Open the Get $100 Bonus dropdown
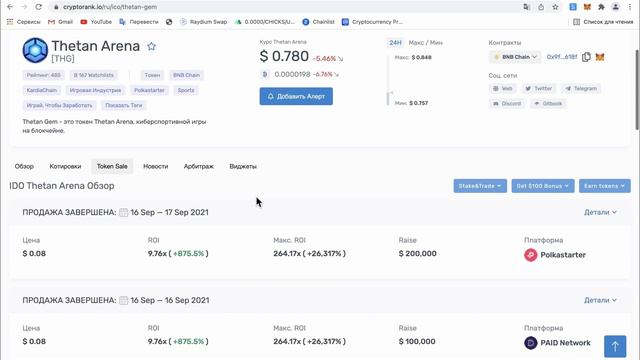640x360 pixels. 543,186
